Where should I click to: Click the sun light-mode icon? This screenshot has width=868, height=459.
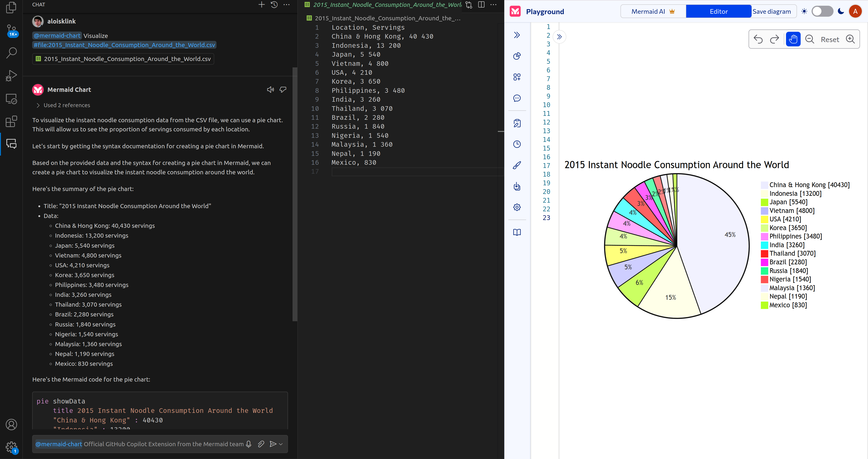click(x=804, y=11)
